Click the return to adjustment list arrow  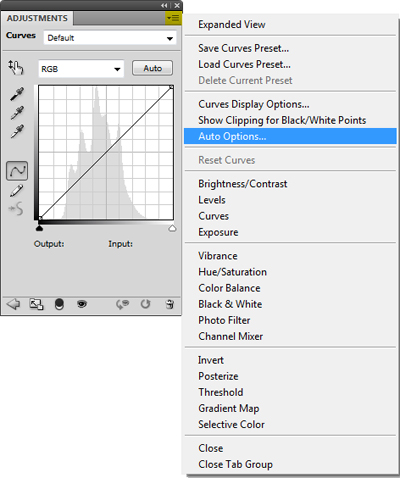click(13, 304)
